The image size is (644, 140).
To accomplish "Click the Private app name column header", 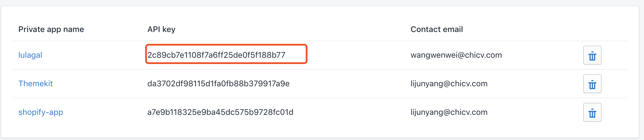I will tap(51, 29).
